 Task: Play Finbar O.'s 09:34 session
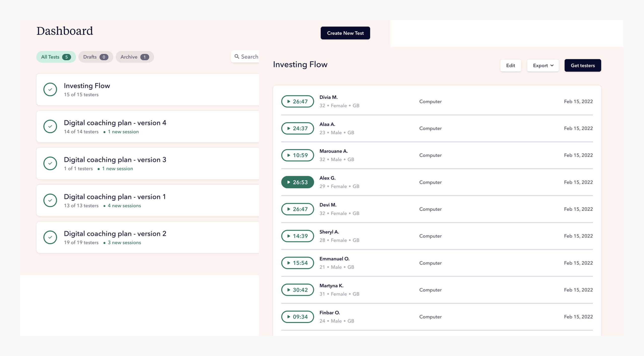coord(297,317)
